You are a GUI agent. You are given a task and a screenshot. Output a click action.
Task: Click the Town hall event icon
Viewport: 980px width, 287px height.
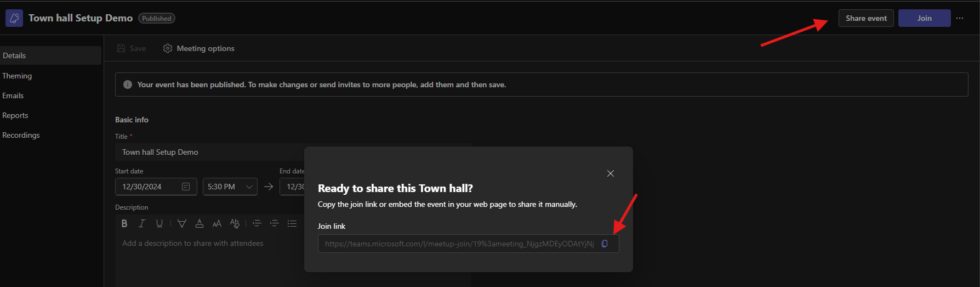point(14,18)
